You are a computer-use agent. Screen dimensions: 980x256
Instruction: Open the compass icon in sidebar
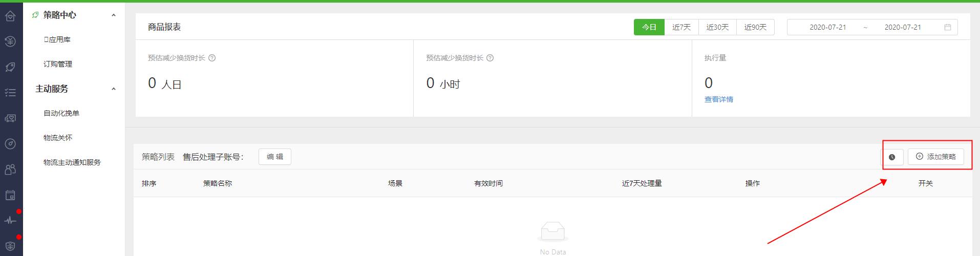[x=10, y=144]
